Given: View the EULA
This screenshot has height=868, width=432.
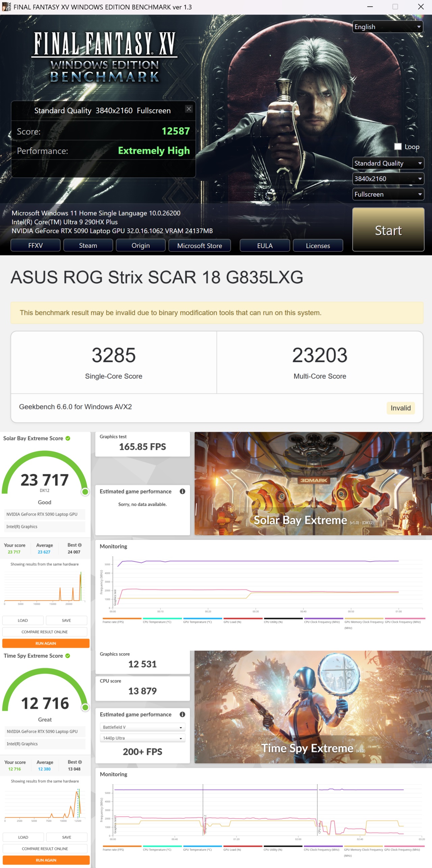Looking at the screenshot, I should pos(265,246).
